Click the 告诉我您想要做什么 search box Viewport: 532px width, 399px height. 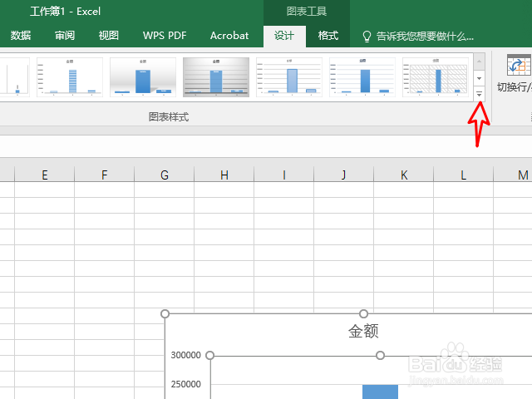(425, 36)
